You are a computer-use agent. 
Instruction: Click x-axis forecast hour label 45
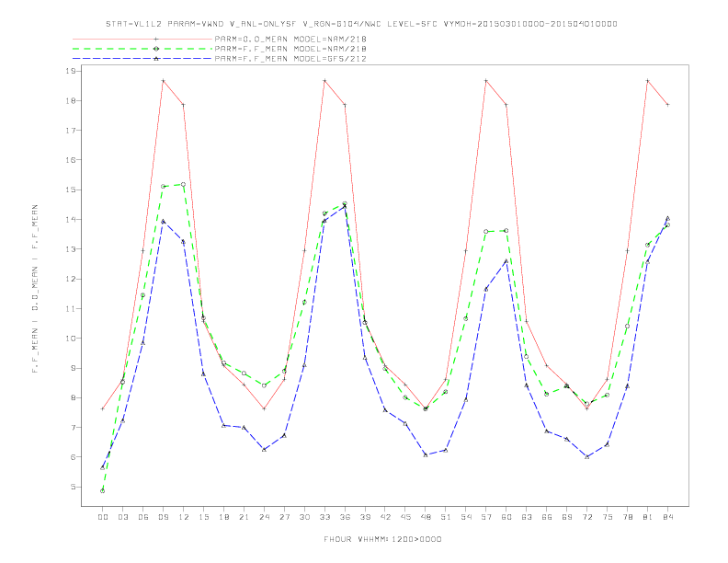(405, 517)
